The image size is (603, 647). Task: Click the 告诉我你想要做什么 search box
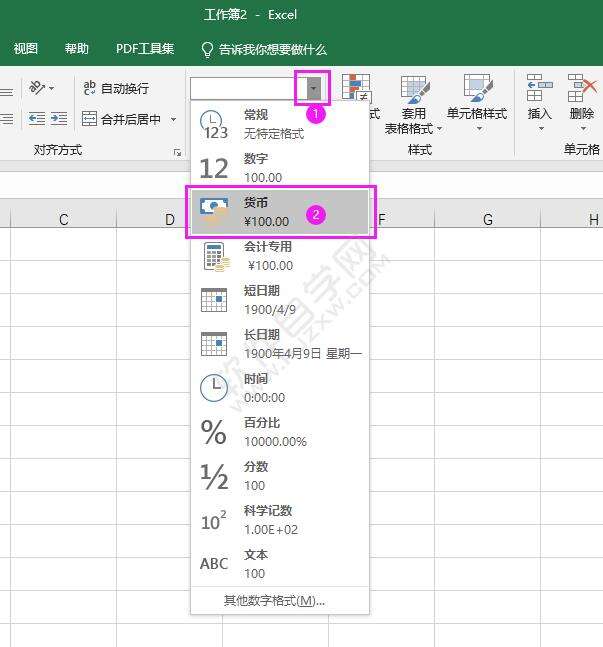point(273,50)
